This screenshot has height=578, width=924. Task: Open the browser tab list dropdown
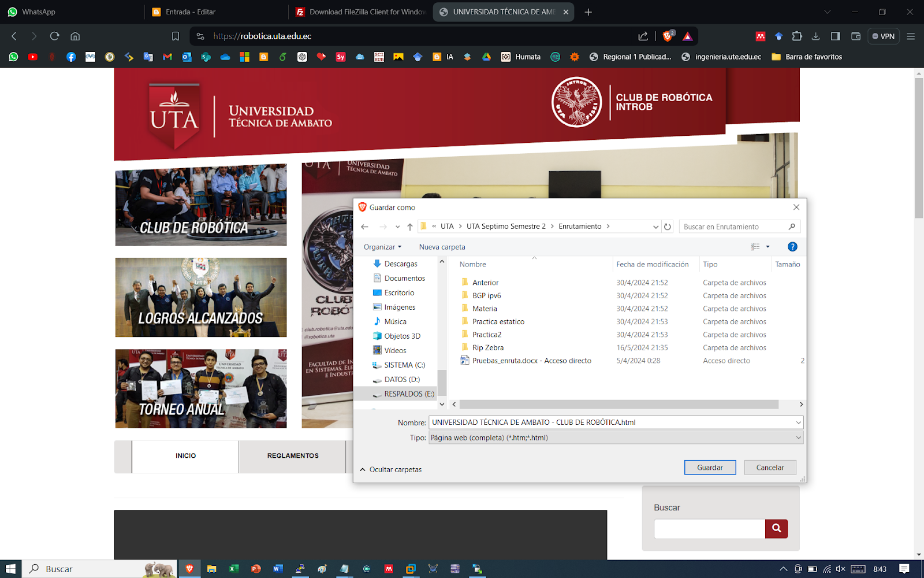[828, 12]
